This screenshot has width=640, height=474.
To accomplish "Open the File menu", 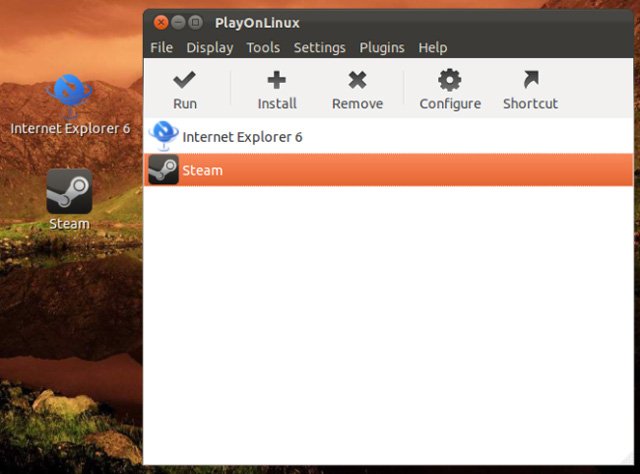I will 162,47.
